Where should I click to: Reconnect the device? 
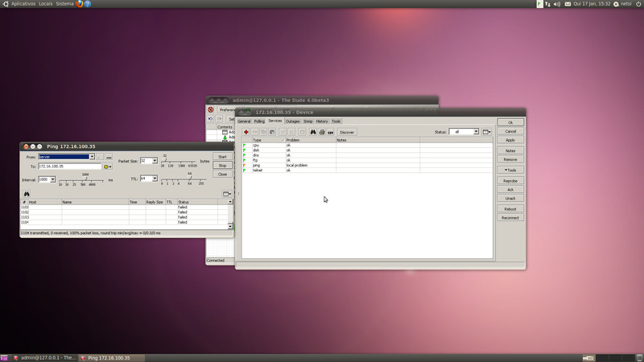click(510, 218)
